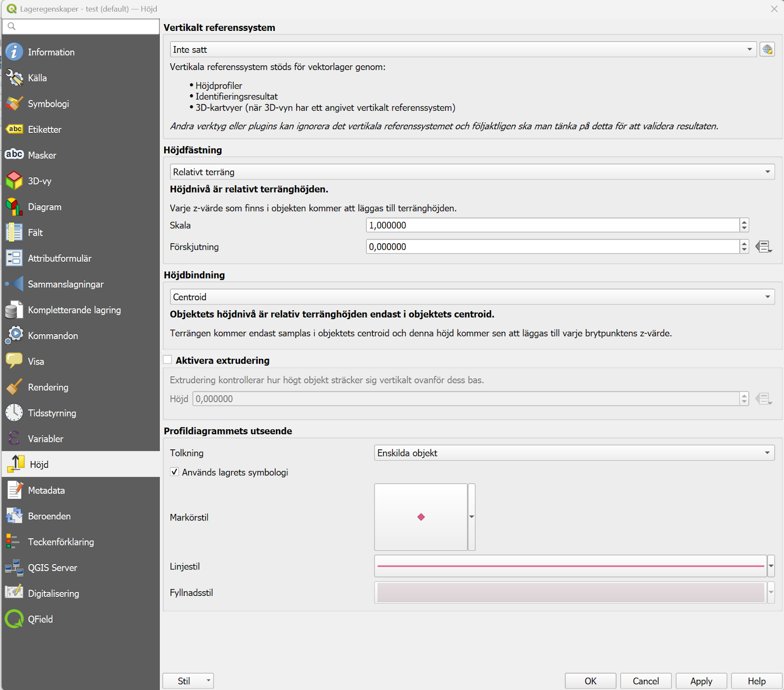Click the Apply button
This screenshot has width=784, height=690.
pos(701,681)
